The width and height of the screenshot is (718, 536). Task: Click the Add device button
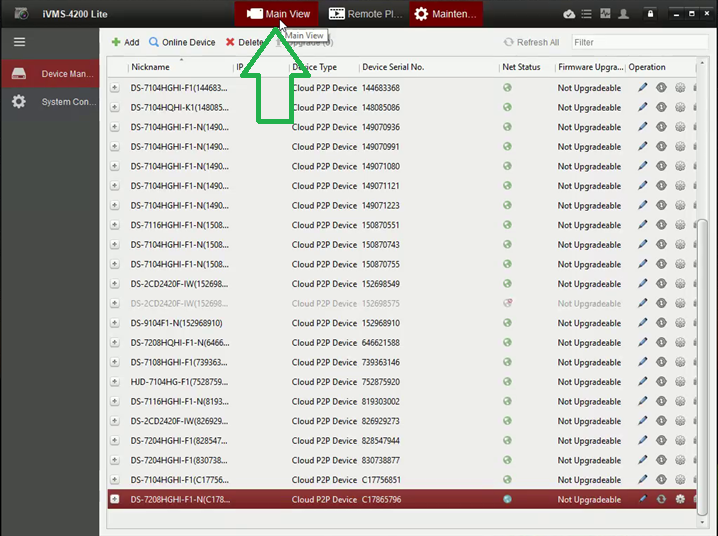pos(125,42)
